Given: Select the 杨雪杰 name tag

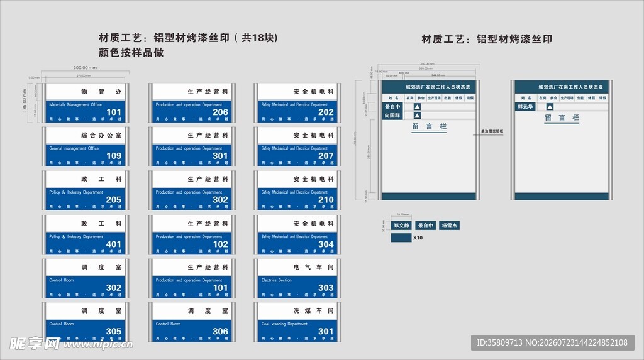Looking at the screenshot, I should [449, 226].
